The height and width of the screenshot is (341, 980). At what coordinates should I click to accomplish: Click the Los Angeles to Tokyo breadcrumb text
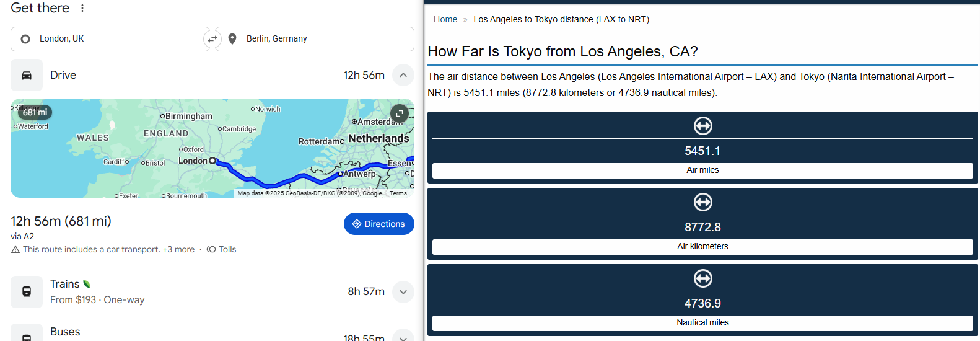click(x=561, y=19)
